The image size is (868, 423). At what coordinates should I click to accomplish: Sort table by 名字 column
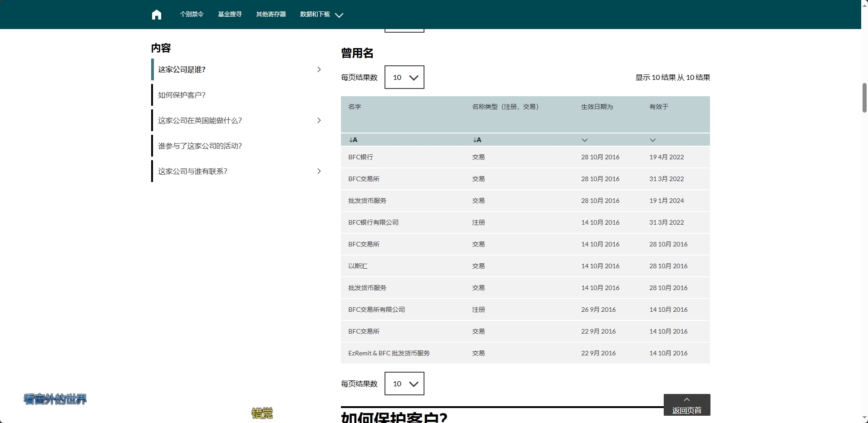coord(353,140)
